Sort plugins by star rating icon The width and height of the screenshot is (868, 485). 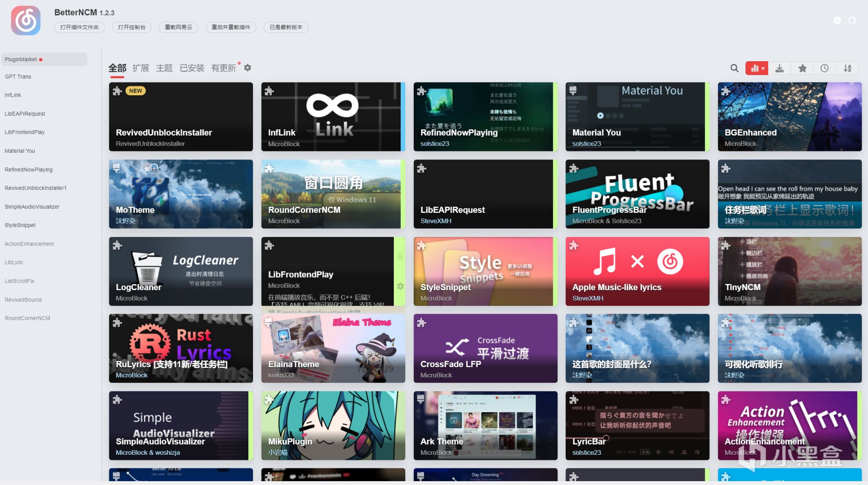(x=802, y=68)
